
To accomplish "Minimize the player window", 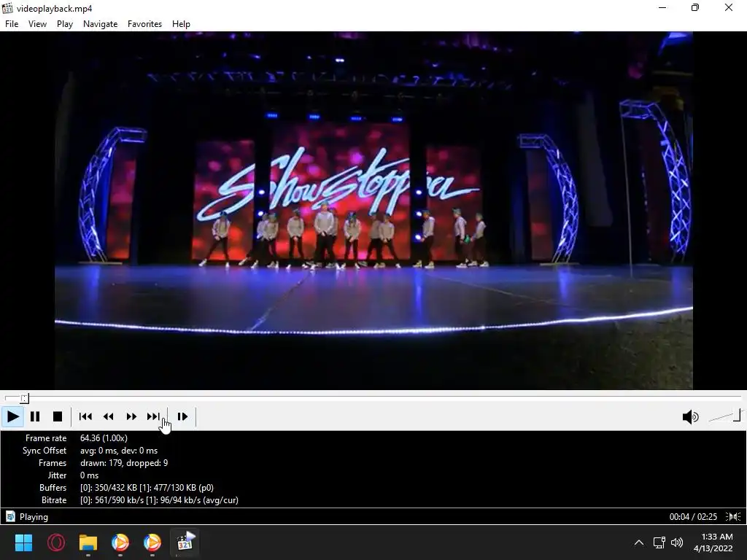I will [x=662, y=7].
